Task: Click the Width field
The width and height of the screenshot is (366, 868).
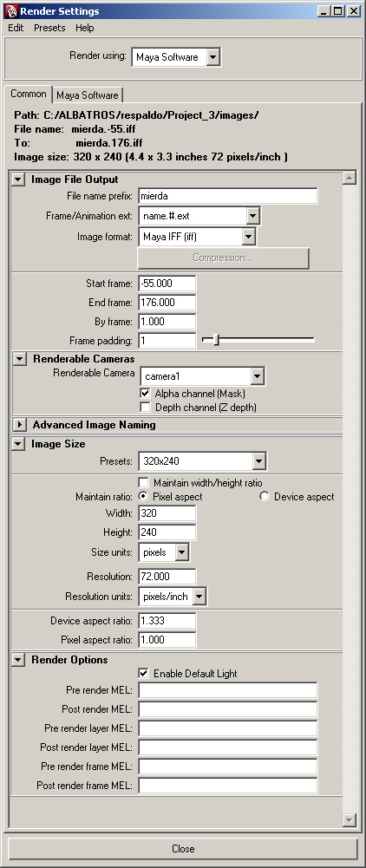Action: click(167, 513)
